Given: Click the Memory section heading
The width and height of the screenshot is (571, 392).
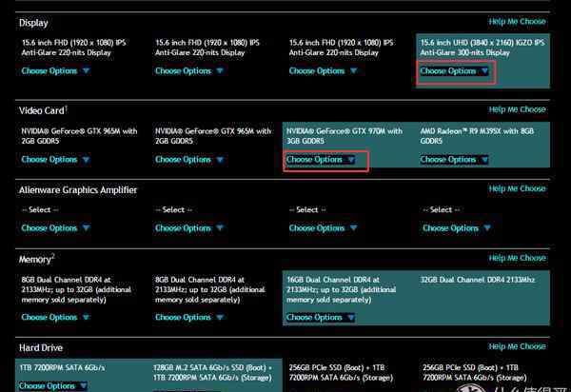Looking at the screenshot, I should (x=36, y=259).
